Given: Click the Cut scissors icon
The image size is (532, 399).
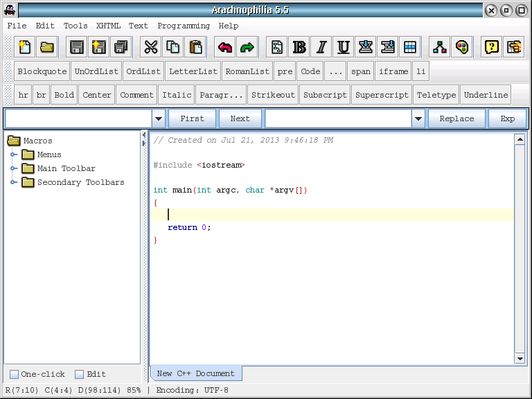Looking at the screenshot, I should [x=150, y=47].
